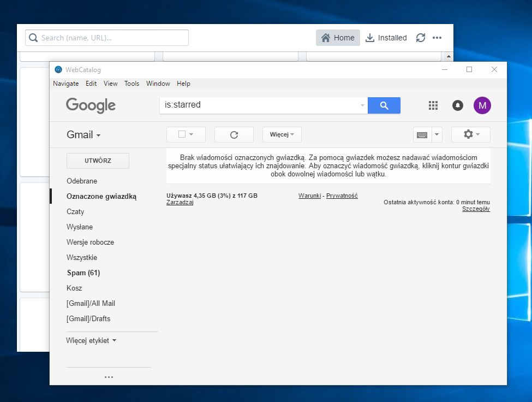Click scrollbar up arrow in background window
The image size is (532, 402).
(x=449, y=56)
